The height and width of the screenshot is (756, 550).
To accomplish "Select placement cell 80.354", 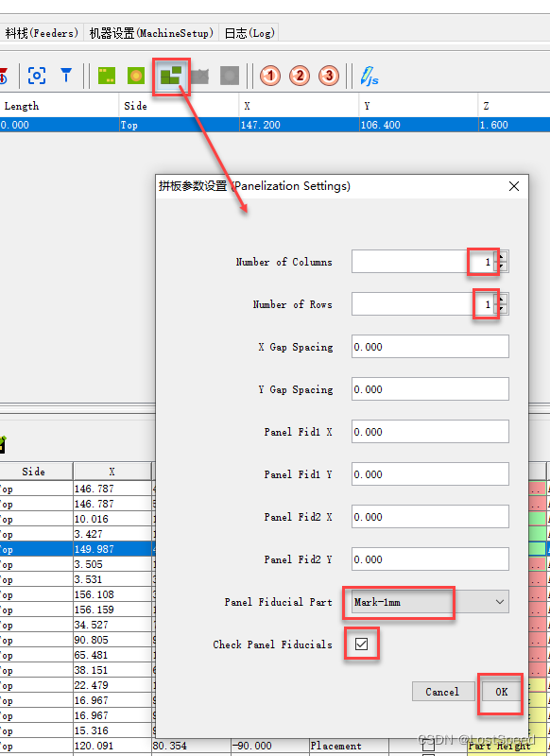I will click(191, 746).
